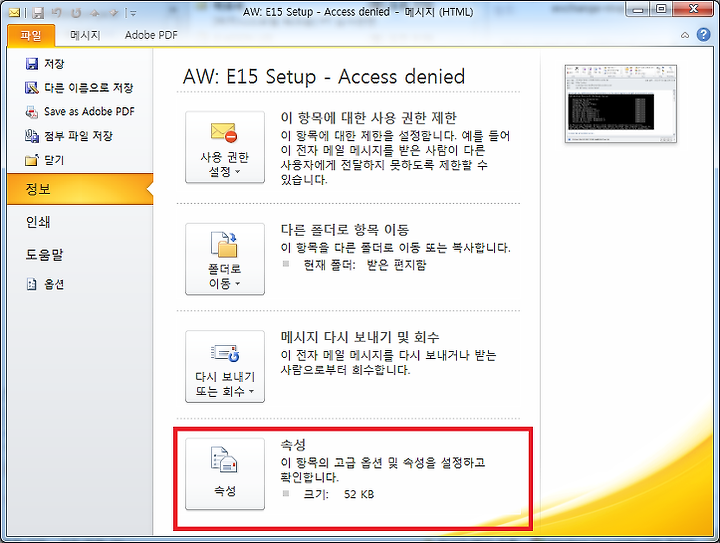This screenshot has height=543, width=720.
Task: Open the 파일 (File) tab
Action: (x=31, y=35)
